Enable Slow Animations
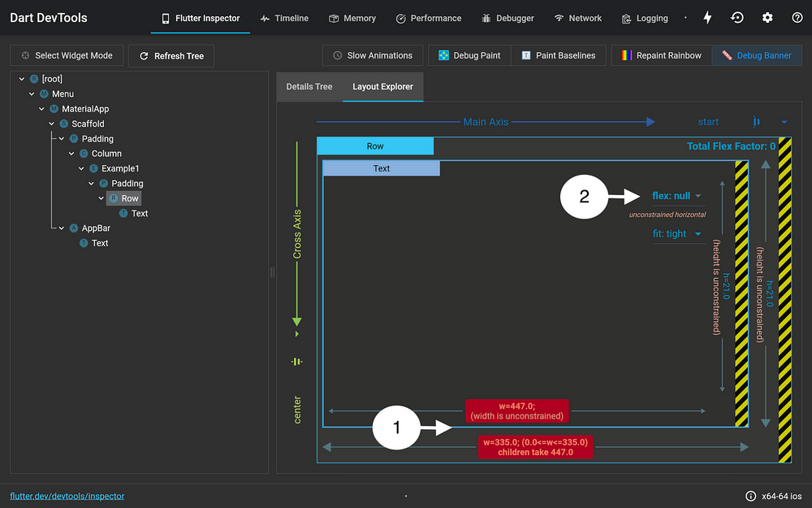Screen dimensions: 812x508 (372, 55)
